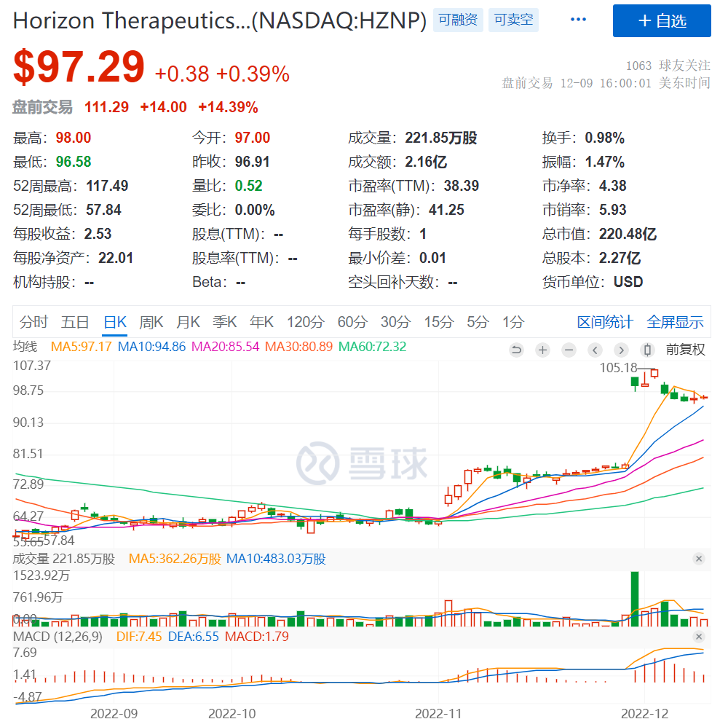Zoom in the chart with plus icon
The width and height of the screenshot is (728, 727).
[x=542, y=350]
